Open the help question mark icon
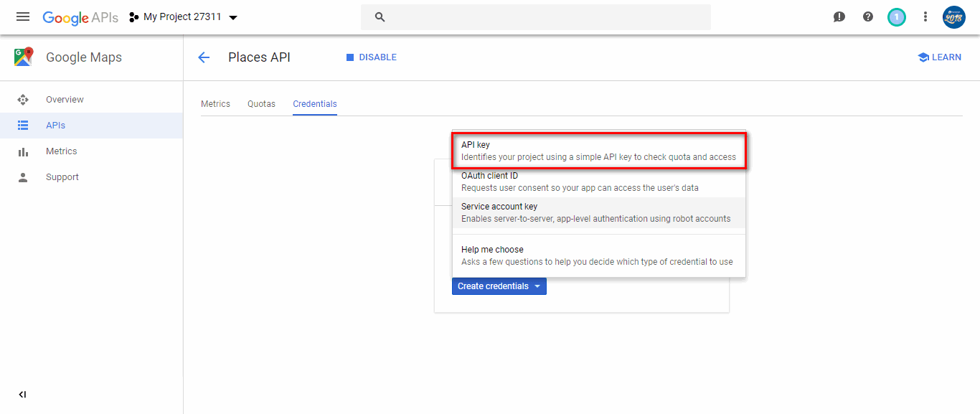 click(x=868, y=17)
